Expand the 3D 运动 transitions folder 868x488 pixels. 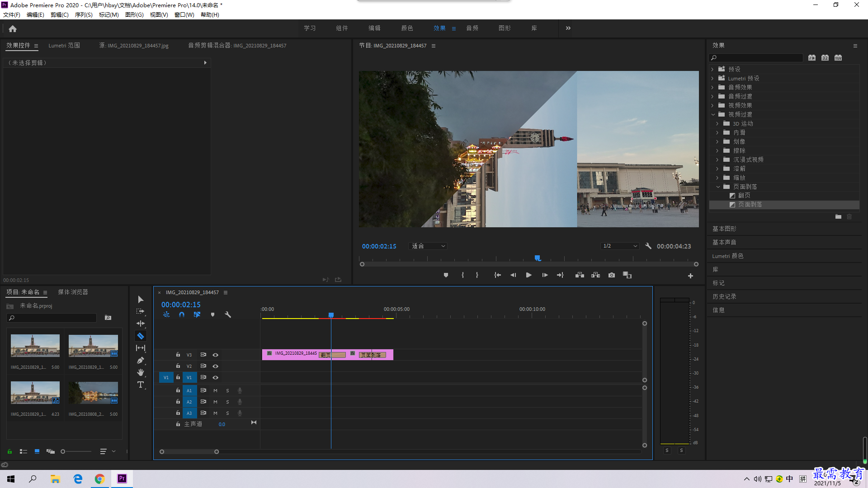[717, 123]
